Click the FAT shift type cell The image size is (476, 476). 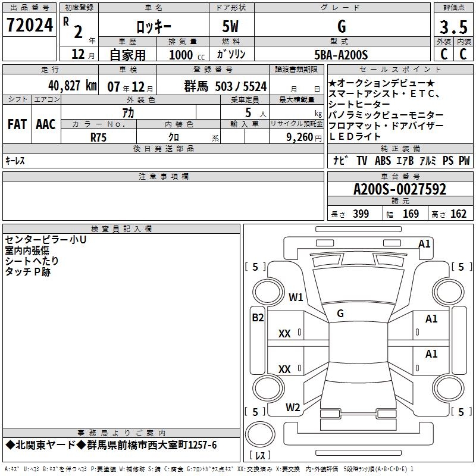click(x=17, y=124)
